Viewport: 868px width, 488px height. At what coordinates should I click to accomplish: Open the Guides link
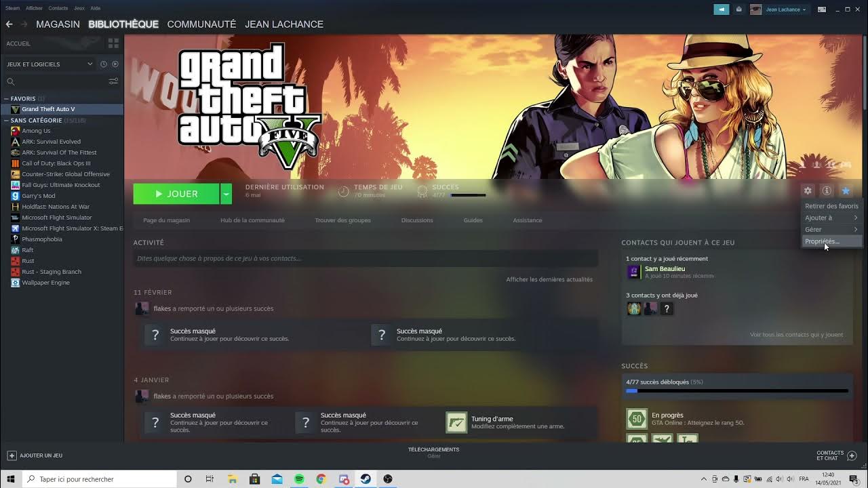[473, 220]
